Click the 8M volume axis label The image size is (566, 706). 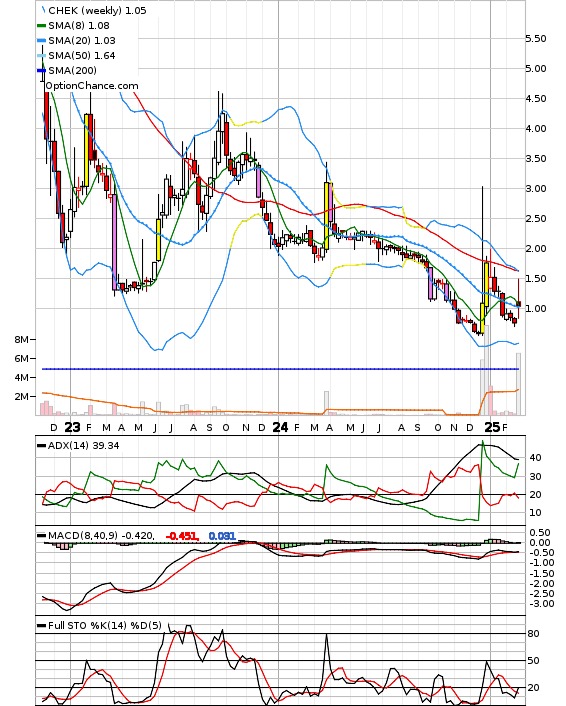(21, 339)
